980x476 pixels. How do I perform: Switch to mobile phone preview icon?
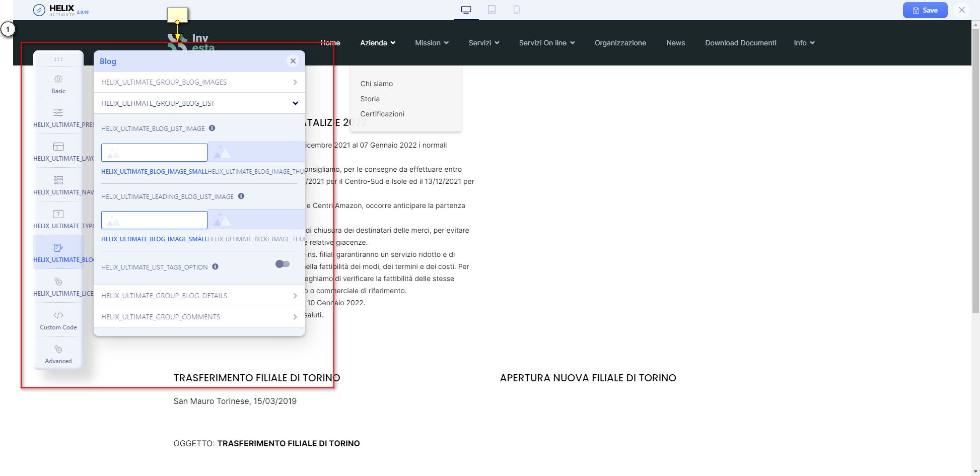pos(516,10)
